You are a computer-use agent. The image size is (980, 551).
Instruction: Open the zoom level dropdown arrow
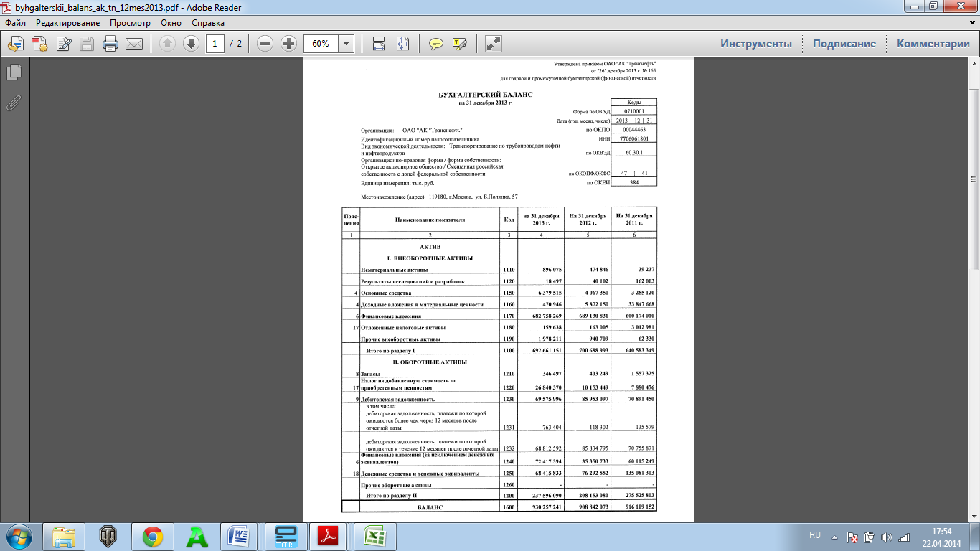pos(347,44)
